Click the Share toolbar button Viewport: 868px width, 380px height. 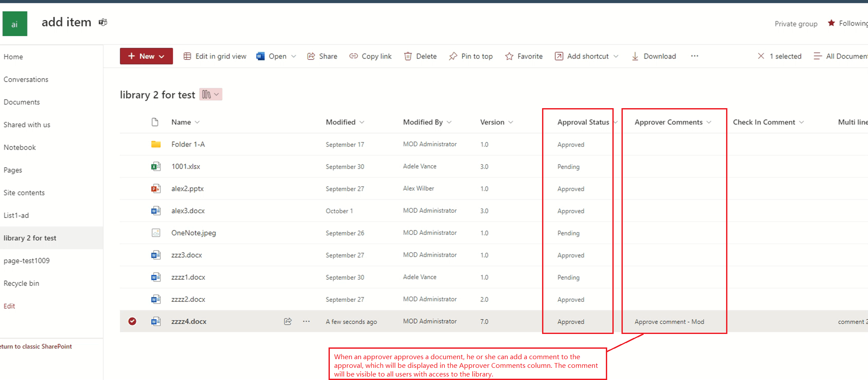tap(322, 56)
